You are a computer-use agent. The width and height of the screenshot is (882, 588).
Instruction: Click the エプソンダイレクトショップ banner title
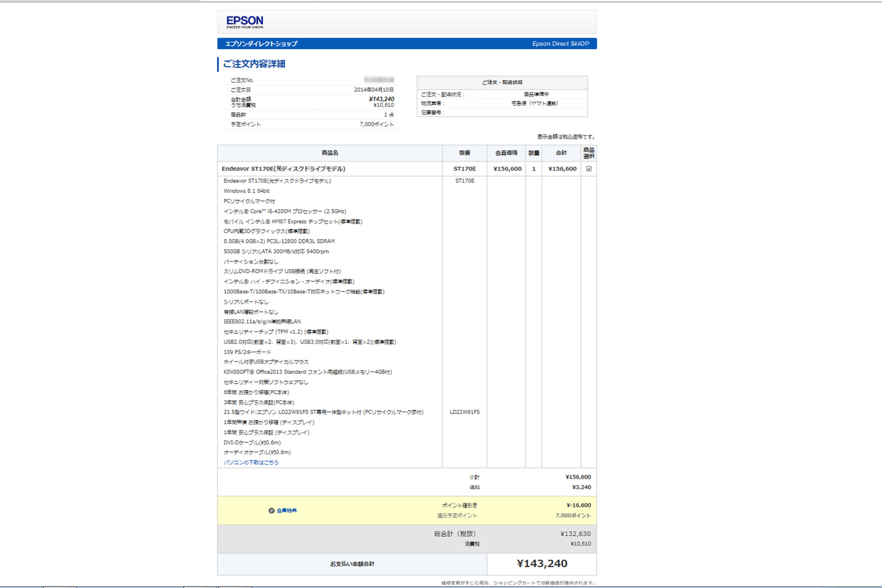[x=261, y=44]
